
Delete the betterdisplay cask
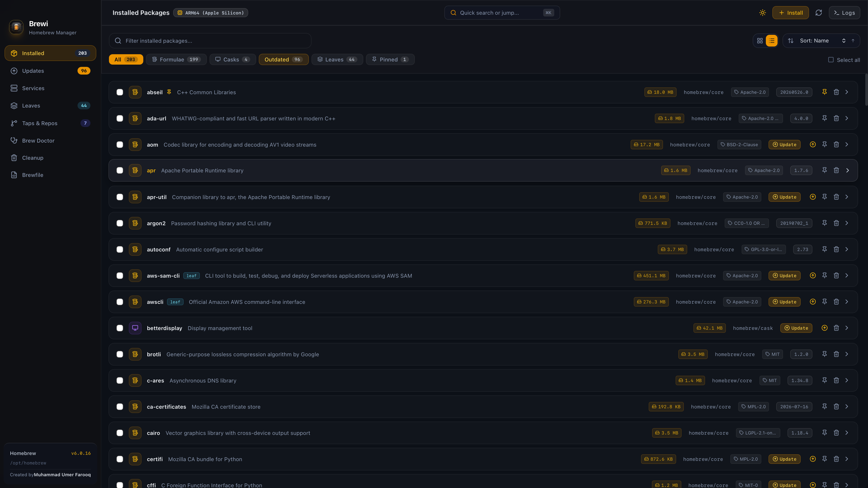coord(836,328)
